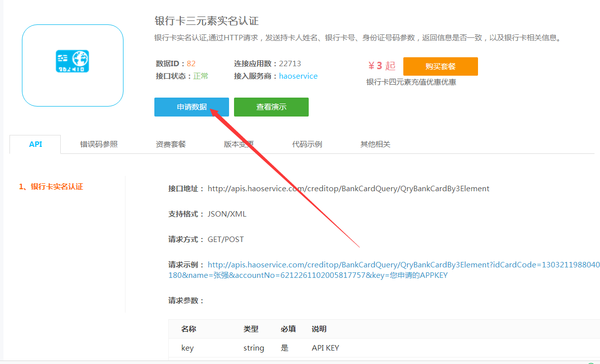Click the page title 银行卡三元素实名认证
The image size is (600, 364).
point(207,21)
